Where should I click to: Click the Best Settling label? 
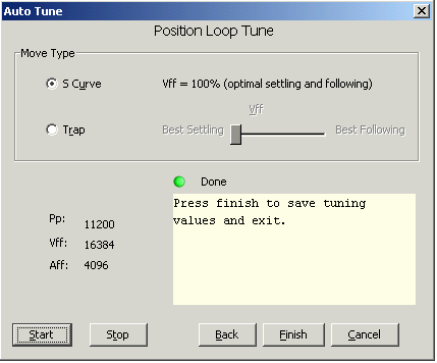point(193,130)
